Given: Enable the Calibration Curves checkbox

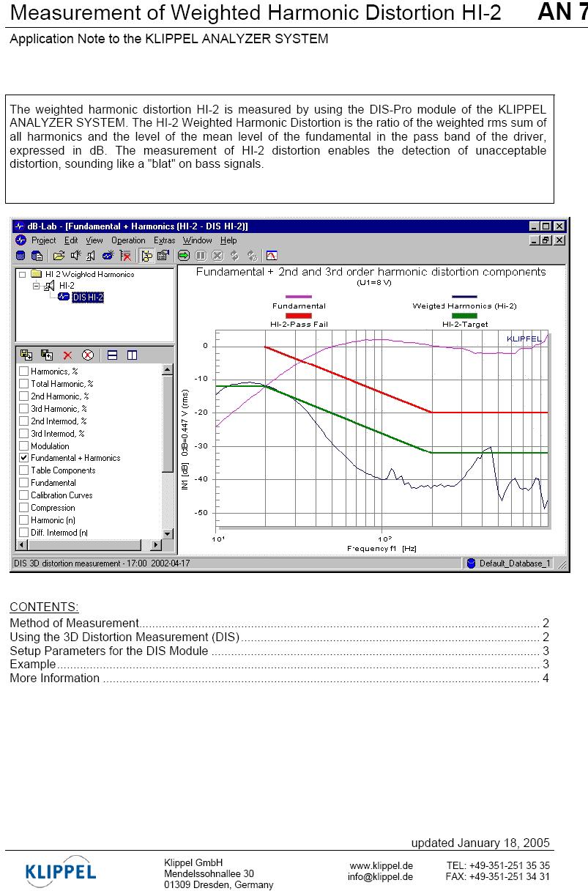Looking at the screenshot, I should click(24, 495).
